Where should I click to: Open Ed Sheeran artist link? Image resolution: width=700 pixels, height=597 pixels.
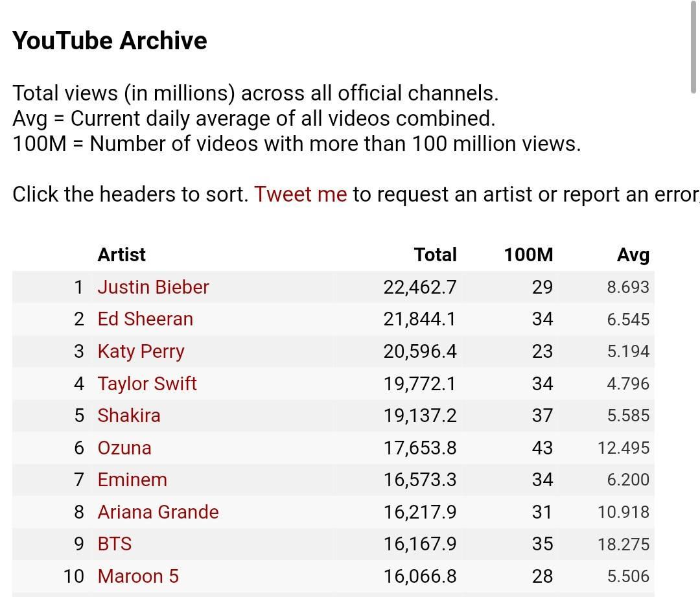(145, 320)
